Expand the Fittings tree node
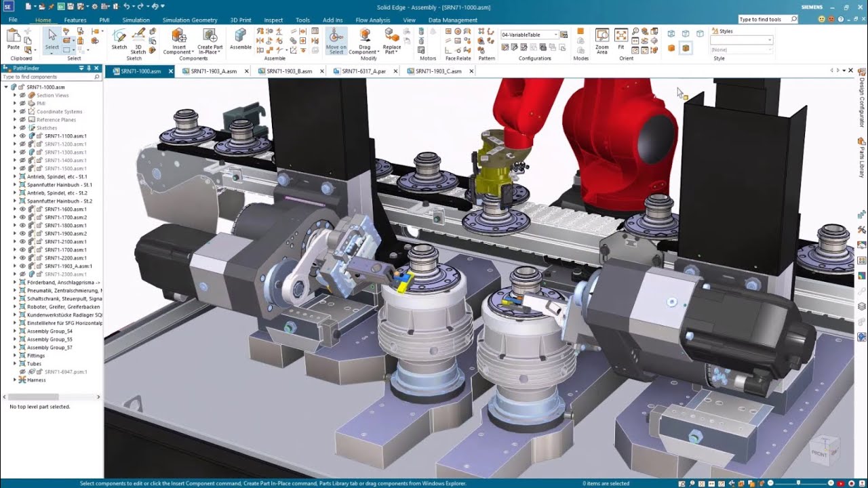Viewport: 868px width, 488px height. point(15,356)
